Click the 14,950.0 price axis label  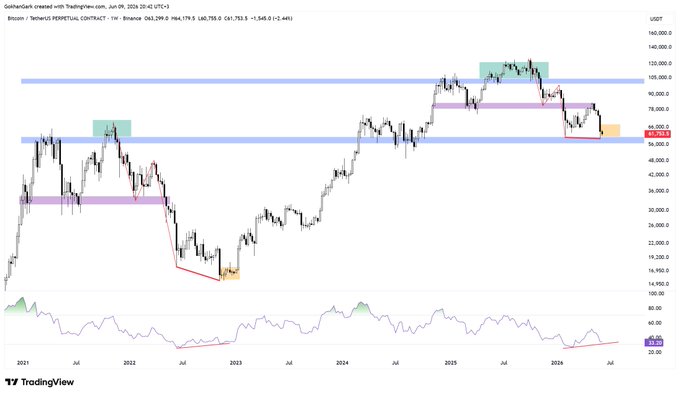[x=660, y=284]
